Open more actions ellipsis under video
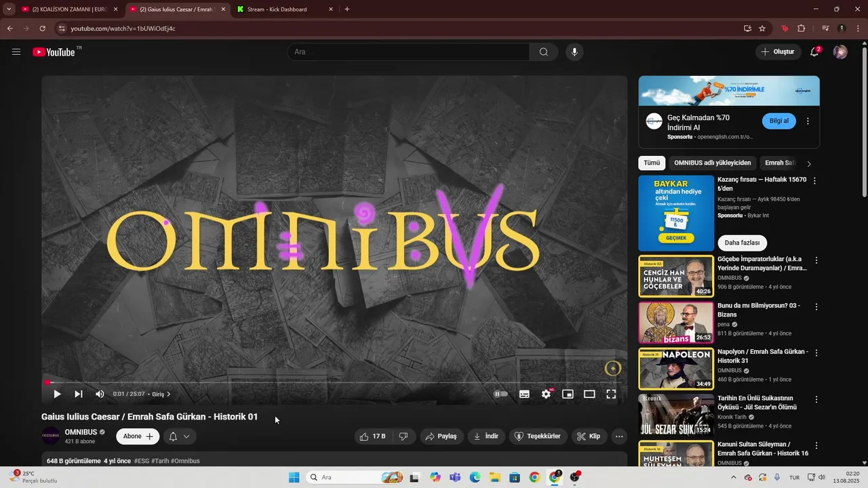The image size is (868, 488). pyautogui.click(x=619, y=436)
